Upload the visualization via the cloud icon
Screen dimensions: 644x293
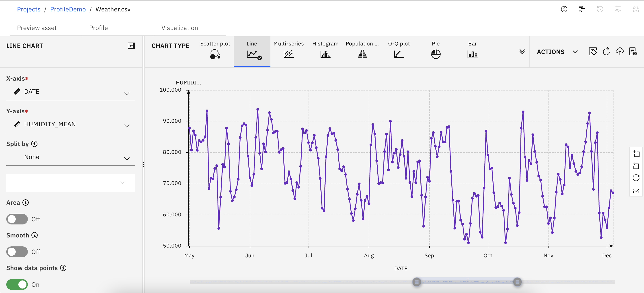tap(620, 52)
